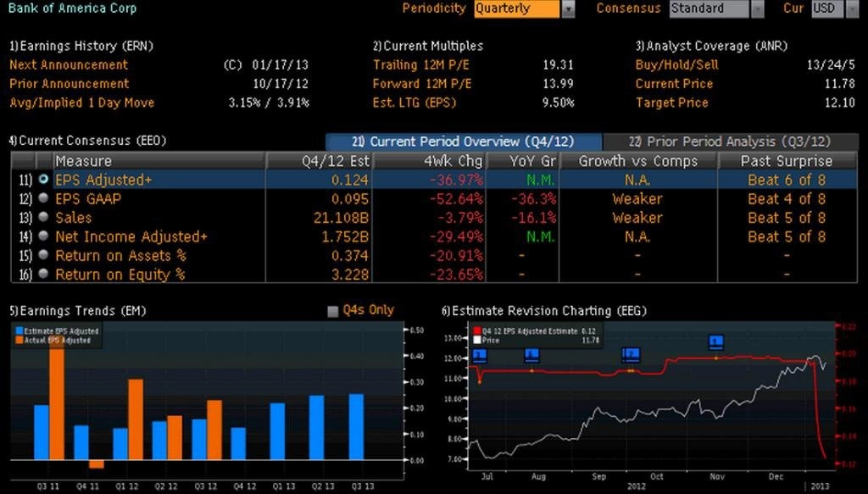Open the late-September event marker labeled 2
The width and height of the screenshot is (868, 494).
[x=631, y=354]
